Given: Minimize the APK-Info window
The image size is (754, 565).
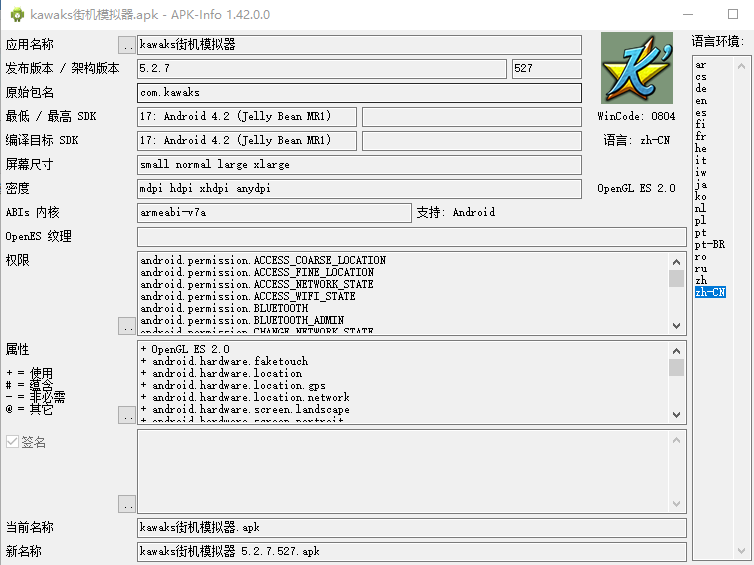Looking at the screenshot, I should pyautogui.click(x=688, y=14).
